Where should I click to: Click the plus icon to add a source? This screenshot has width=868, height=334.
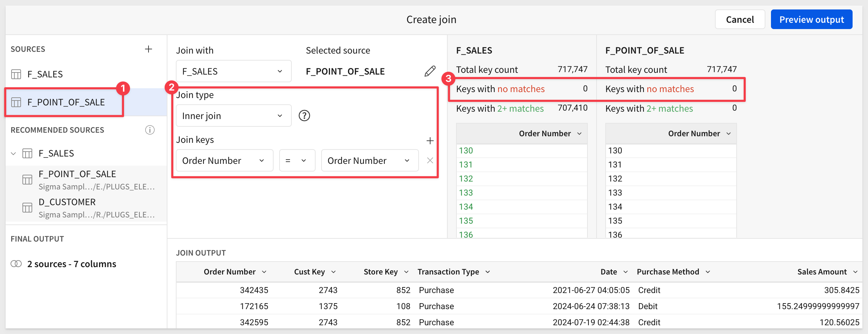click(149, 49)
